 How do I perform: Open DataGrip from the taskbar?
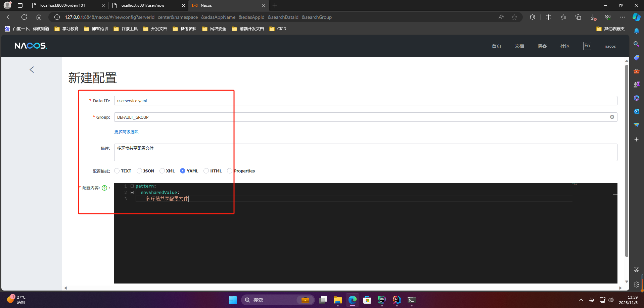pyautogui.click(x=382, y=300)
